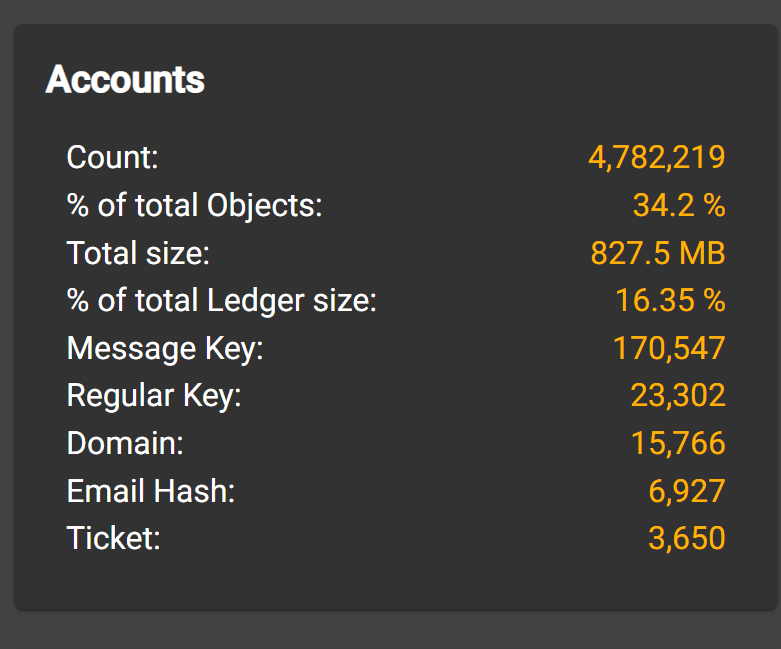Click the 4,782,219 count value

(656, 157)
